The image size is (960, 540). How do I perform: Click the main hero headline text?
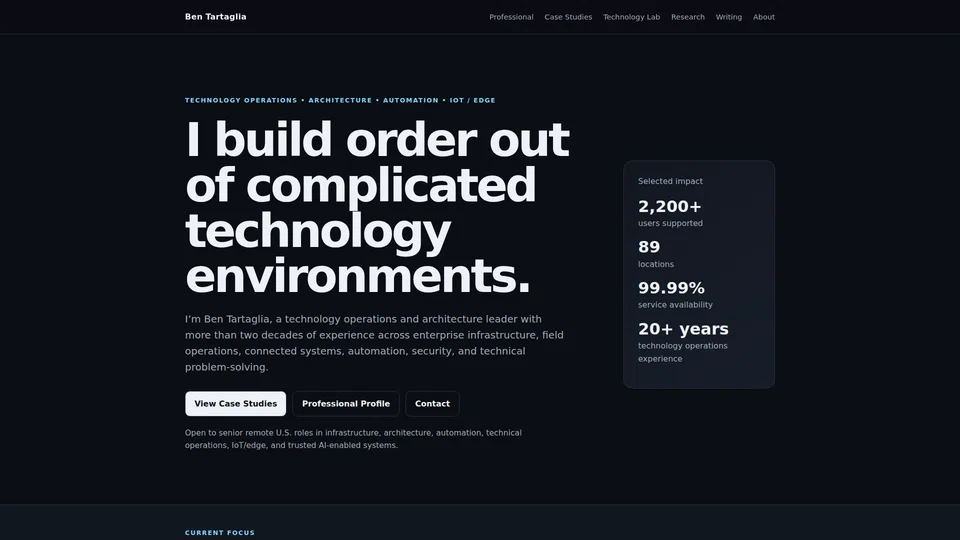(377, 208)
